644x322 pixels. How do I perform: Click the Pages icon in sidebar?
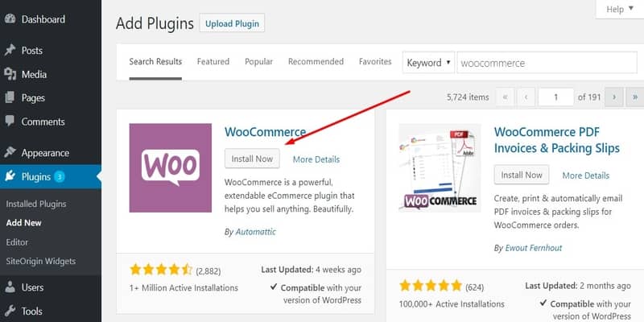pyautogui.click(x=10, y=97)
